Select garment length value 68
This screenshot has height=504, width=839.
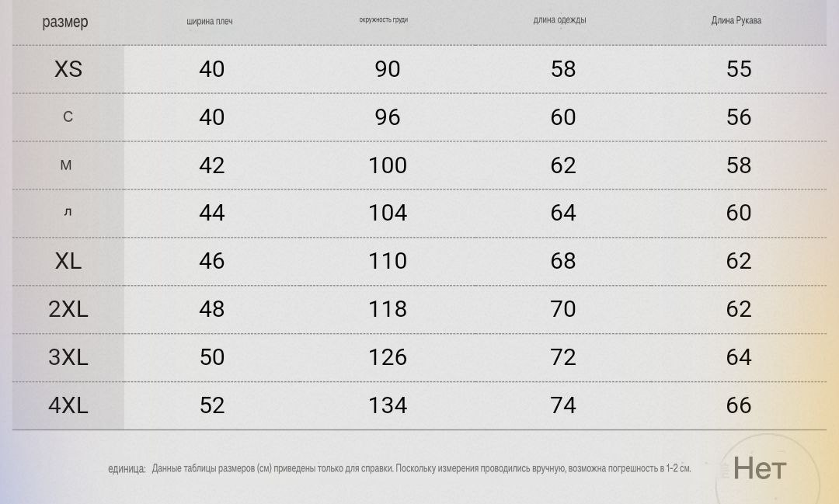coord(563,261)
